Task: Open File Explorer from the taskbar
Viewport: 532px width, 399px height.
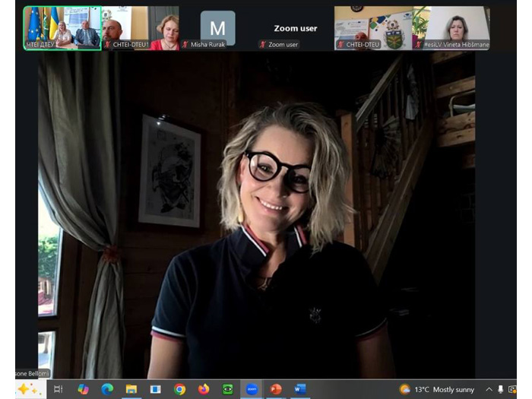Action: click(x=131, y=389)
